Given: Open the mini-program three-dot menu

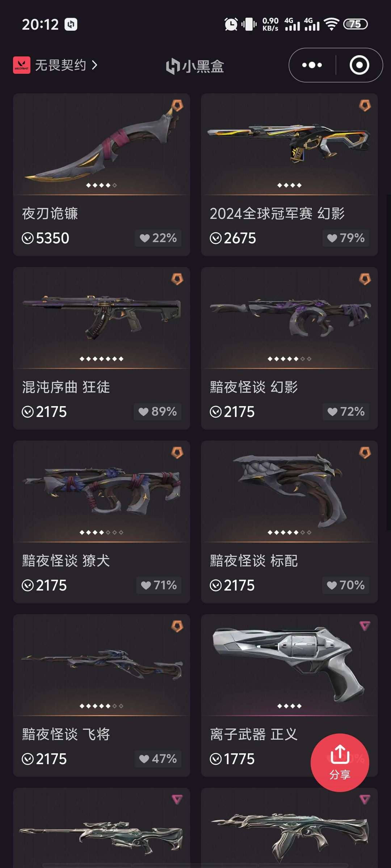Looking at the screenshot, I should coord(312,65).
